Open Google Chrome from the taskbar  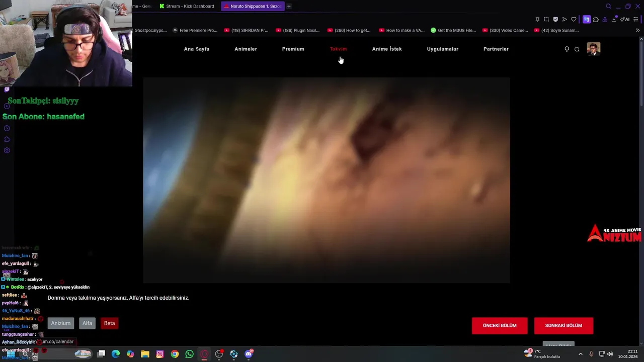click(175, 354)
